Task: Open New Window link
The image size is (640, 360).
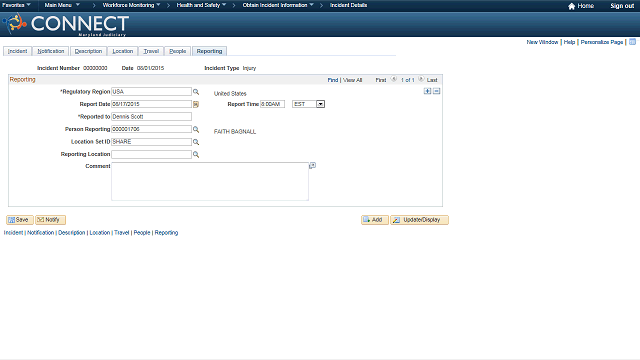Action: (x=542, y=42)
